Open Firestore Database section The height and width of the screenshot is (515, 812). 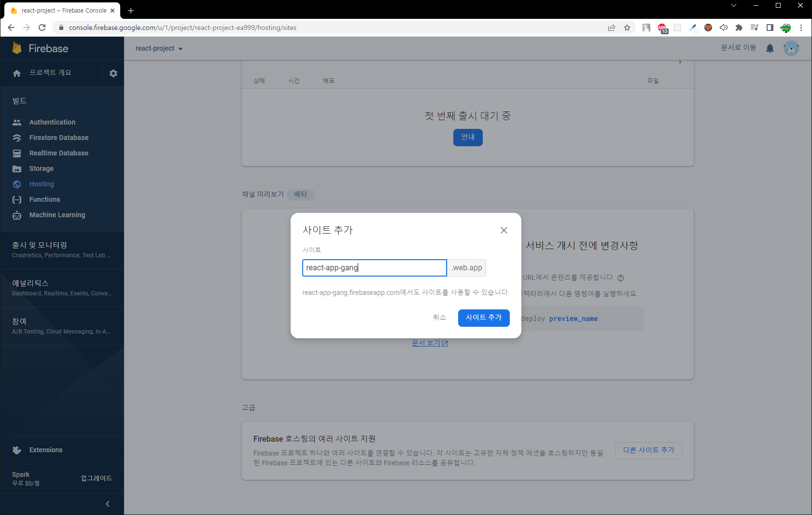point(59,138)
